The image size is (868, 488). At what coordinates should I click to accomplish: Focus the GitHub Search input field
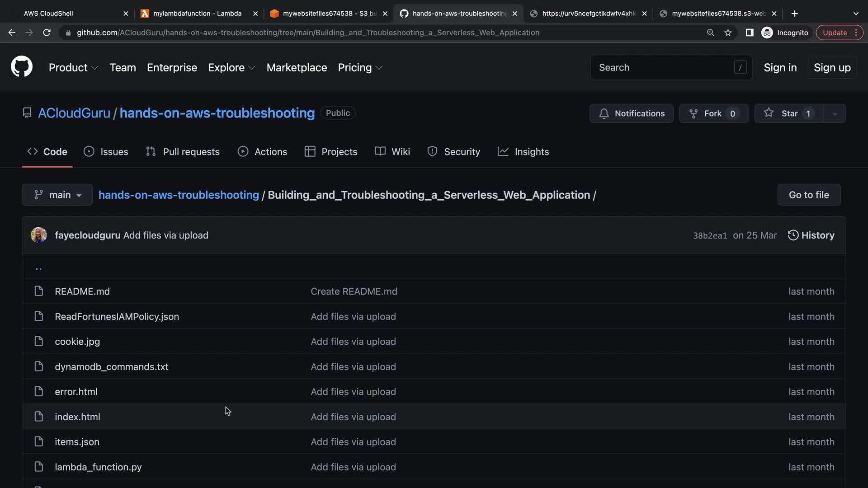[665, 67]
